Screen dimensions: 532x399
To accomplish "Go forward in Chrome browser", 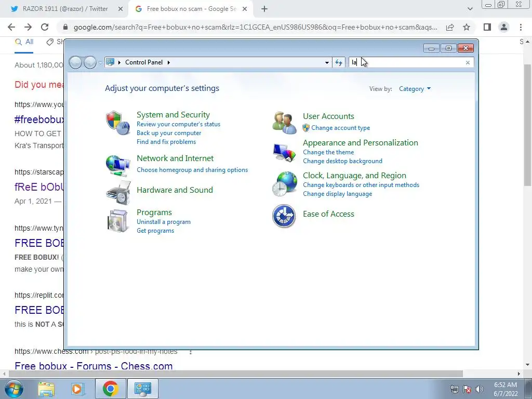I will coord(28,27).
